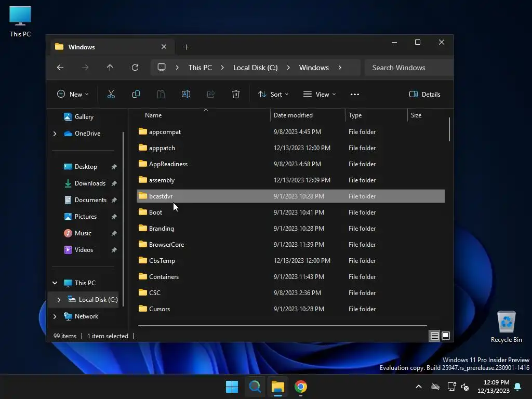Click the navigation pane scrollbar
The image size is (532, 399).
tap(123, 219)
